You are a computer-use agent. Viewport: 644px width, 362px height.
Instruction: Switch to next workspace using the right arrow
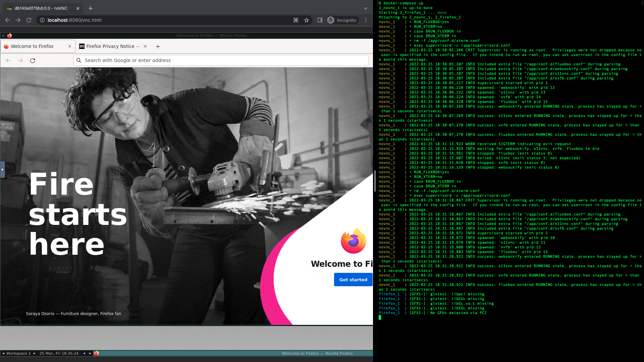(x=34, y=353)
